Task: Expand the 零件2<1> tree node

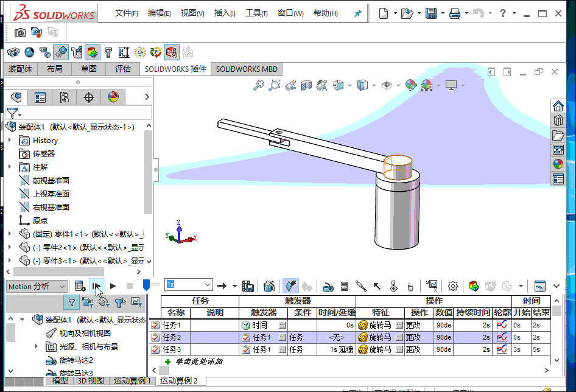Action: click(x=10, y=247)
